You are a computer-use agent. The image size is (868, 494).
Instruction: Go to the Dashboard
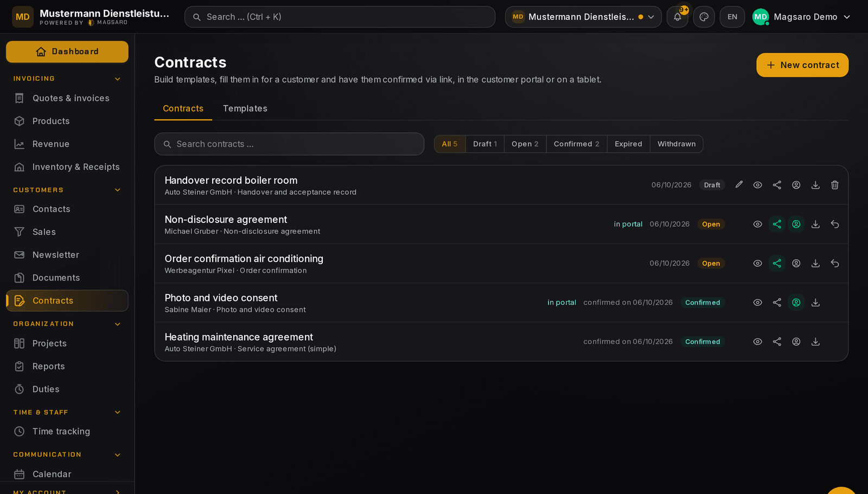tap(67, 52)
